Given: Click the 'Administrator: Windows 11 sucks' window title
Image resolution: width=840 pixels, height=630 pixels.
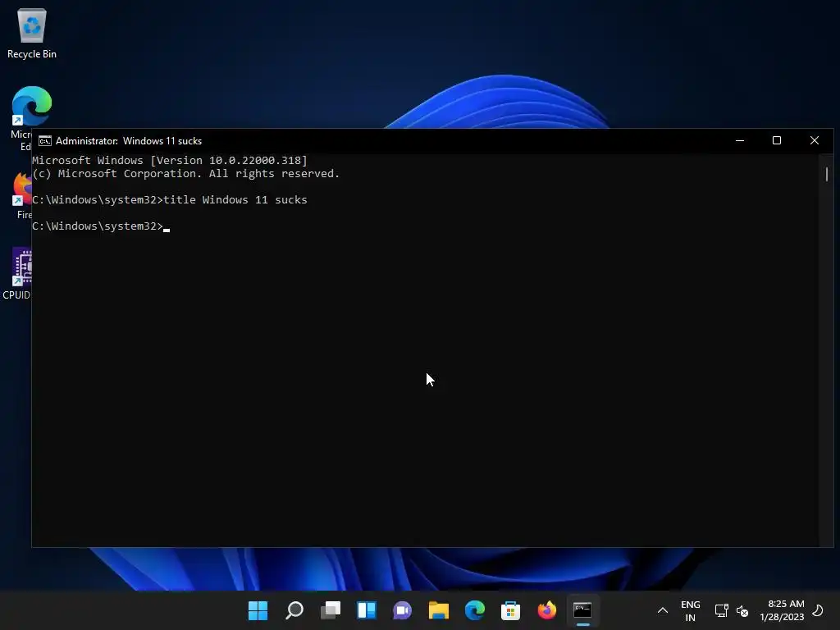Looking at the screenshot, I should pos(129,141).
